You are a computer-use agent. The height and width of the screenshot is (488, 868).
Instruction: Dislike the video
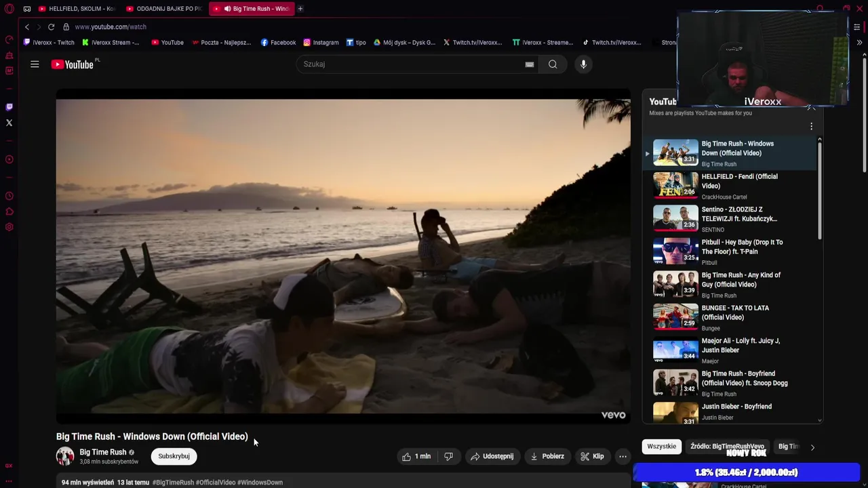point(449,456)
